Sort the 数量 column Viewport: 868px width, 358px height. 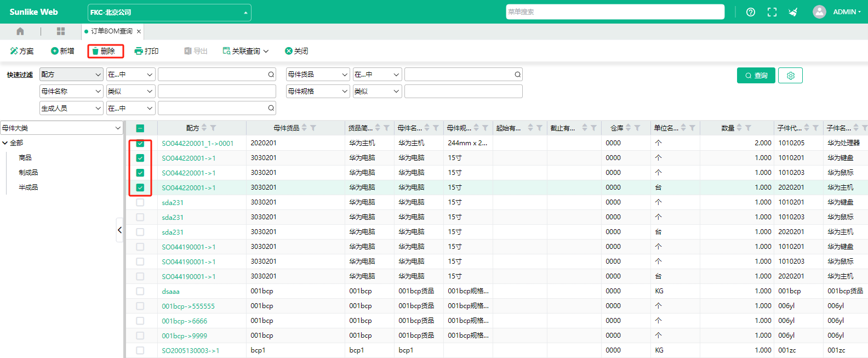coord(739,128)
